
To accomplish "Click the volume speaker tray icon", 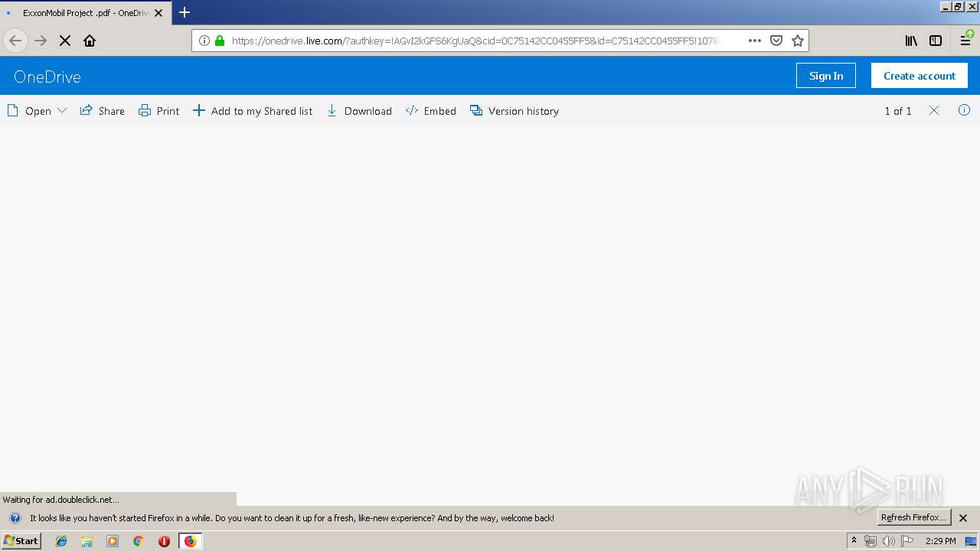I will (x=888, y=541).
